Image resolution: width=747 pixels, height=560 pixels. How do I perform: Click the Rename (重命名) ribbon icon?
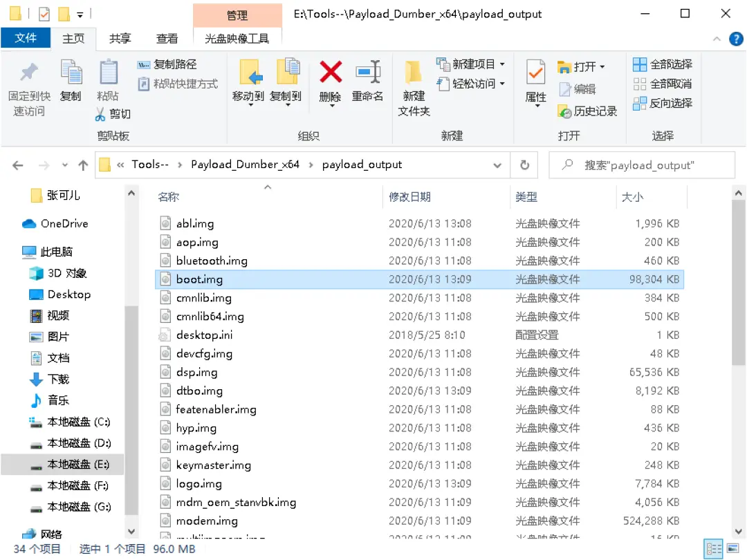[x=367, y=73]
